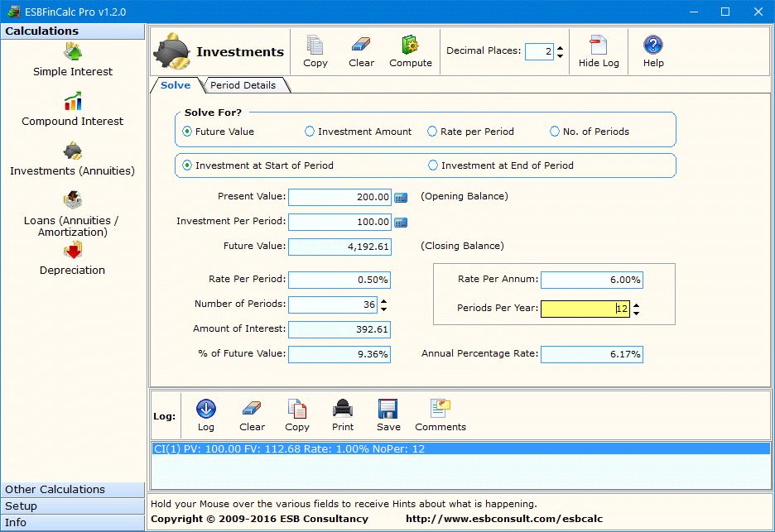Run the Compute calculation
Screen dimensions: 775x532
(410, 51)
